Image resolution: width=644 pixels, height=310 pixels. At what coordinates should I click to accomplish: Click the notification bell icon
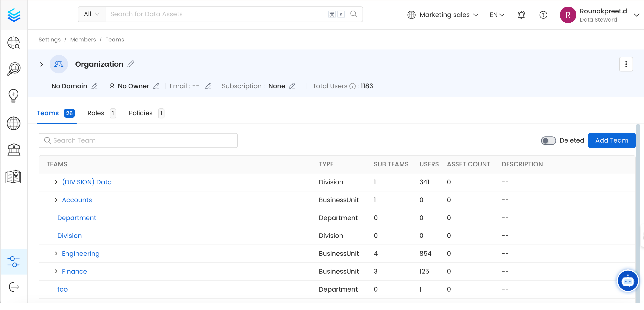point(521,15)
